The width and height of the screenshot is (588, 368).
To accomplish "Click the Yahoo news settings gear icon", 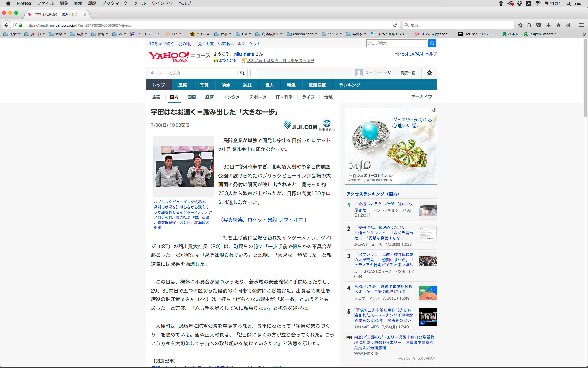I will click(x=429, y=73).
